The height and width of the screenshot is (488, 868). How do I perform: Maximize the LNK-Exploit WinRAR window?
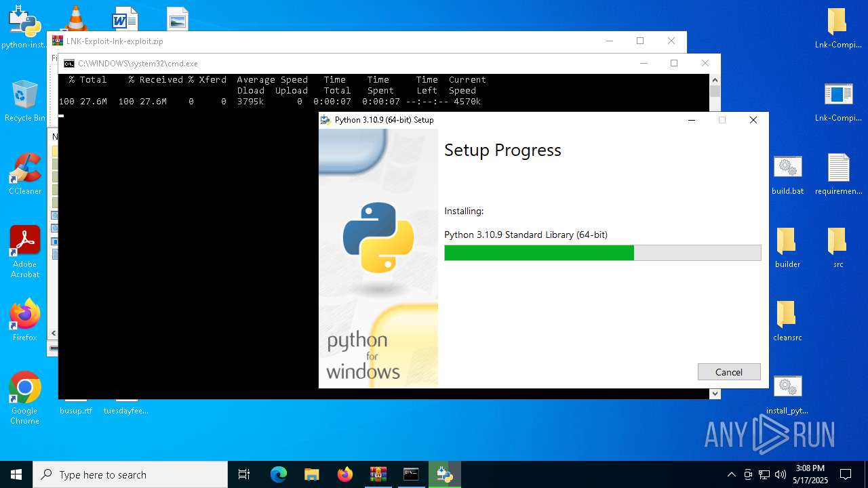pos(640,41)
